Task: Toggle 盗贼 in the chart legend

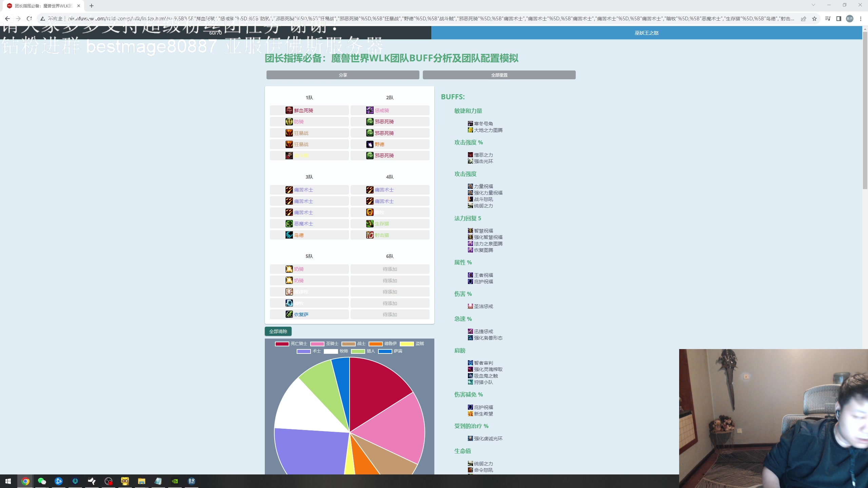Action: pos(412,344)
